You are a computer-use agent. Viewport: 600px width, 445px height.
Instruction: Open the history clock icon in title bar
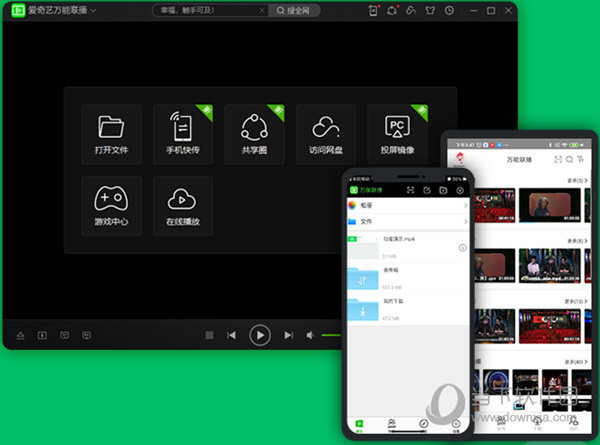449,10
